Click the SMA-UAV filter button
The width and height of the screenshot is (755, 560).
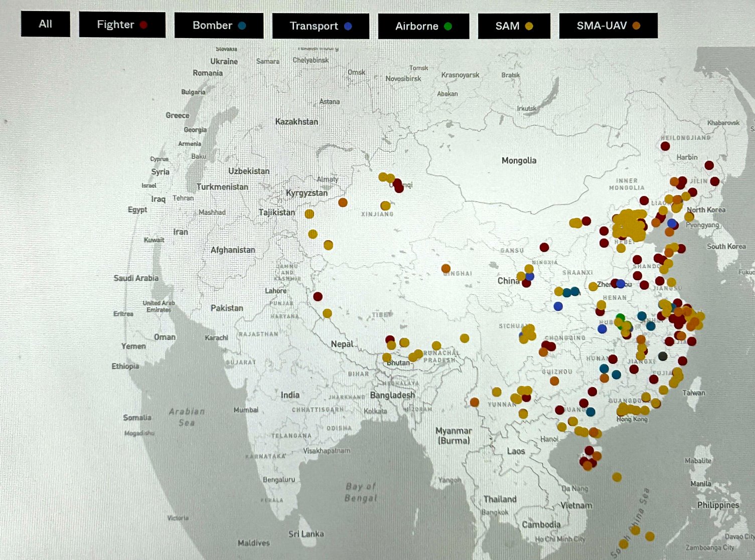click(608, 26)
